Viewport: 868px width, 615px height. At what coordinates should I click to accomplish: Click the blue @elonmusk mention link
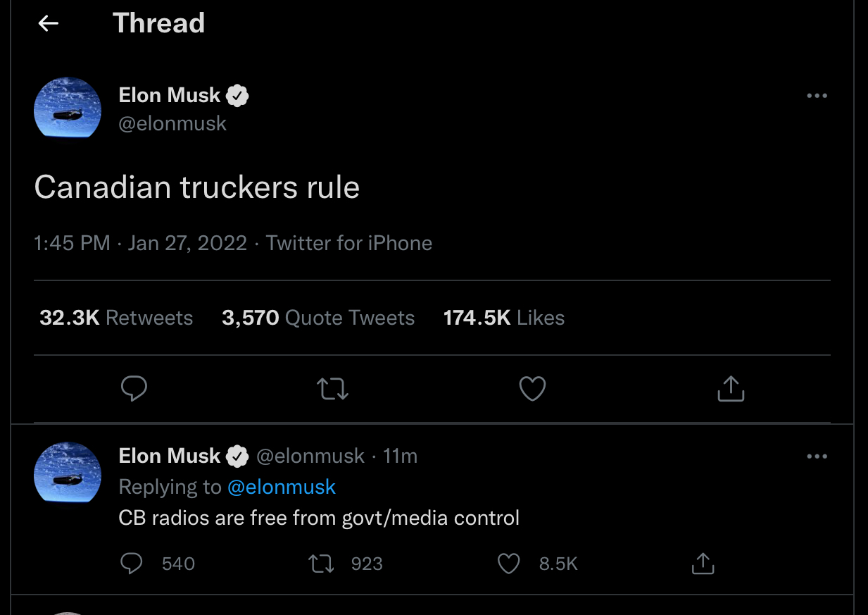point(281,487)
